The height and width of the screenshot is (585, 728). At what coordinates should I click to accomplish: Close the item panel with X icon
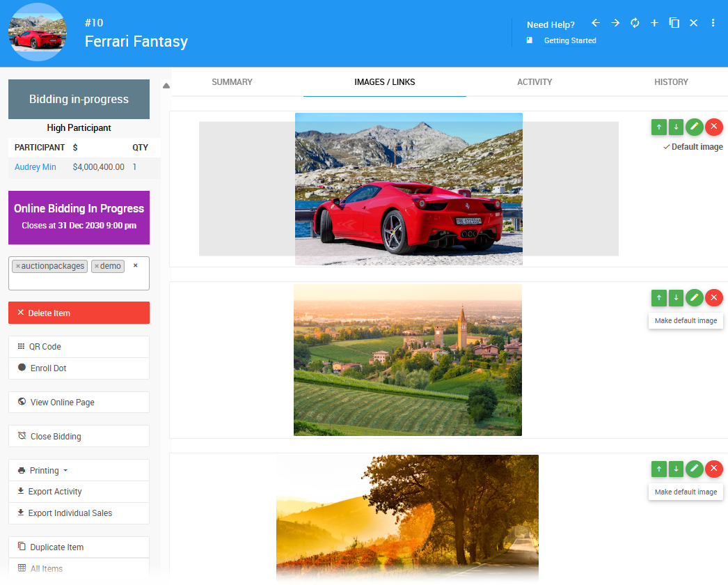point(694,23)
